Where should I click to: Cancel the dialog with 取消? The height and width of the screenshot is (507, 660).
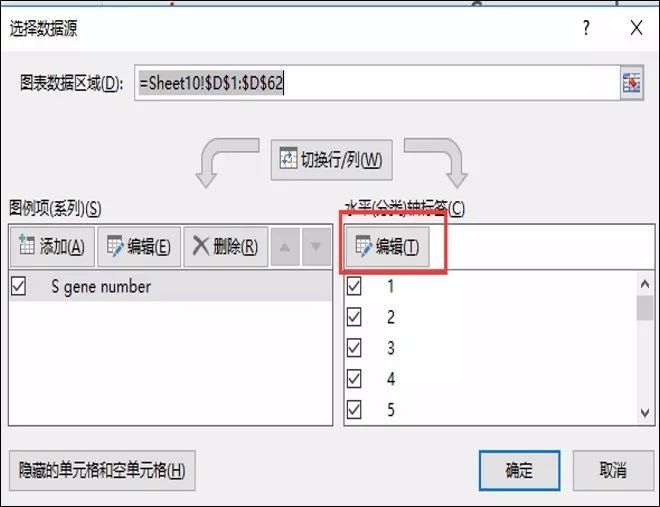613,471
